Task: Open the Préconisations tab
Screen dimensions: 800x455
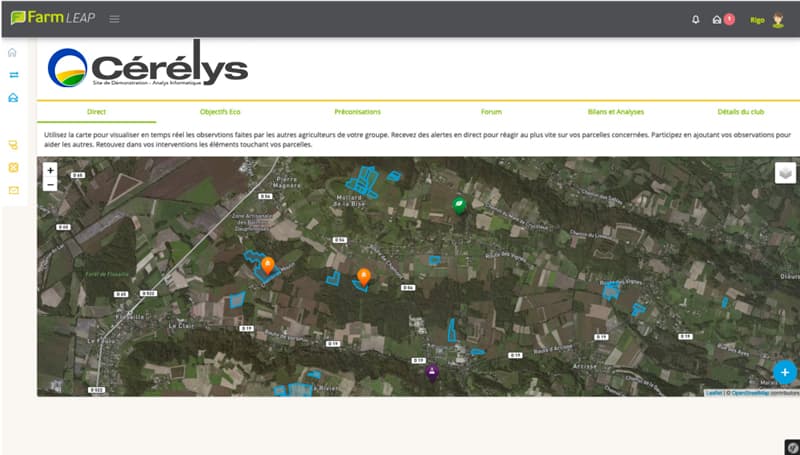Action: pos(357,112)
